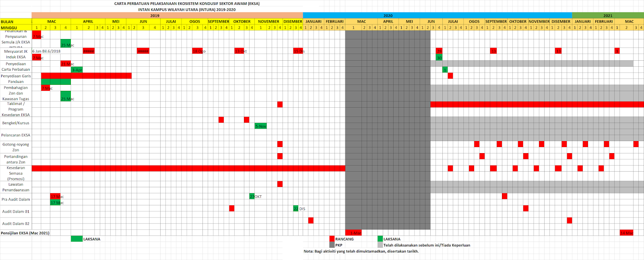The height and width of the screenshot is (260, 644).
Task: Click the NOVEMBER month header under 2019
Action: coord(268,22)
